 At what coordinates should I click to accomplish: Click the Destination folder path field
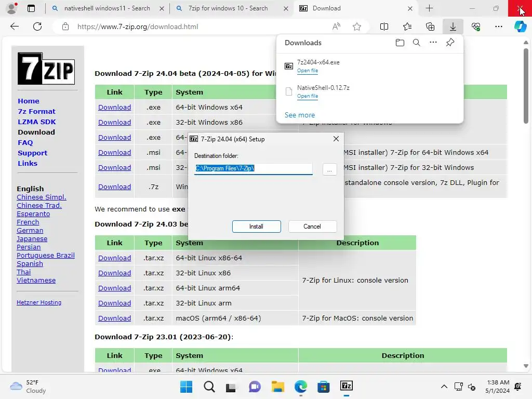pos(254,169)
